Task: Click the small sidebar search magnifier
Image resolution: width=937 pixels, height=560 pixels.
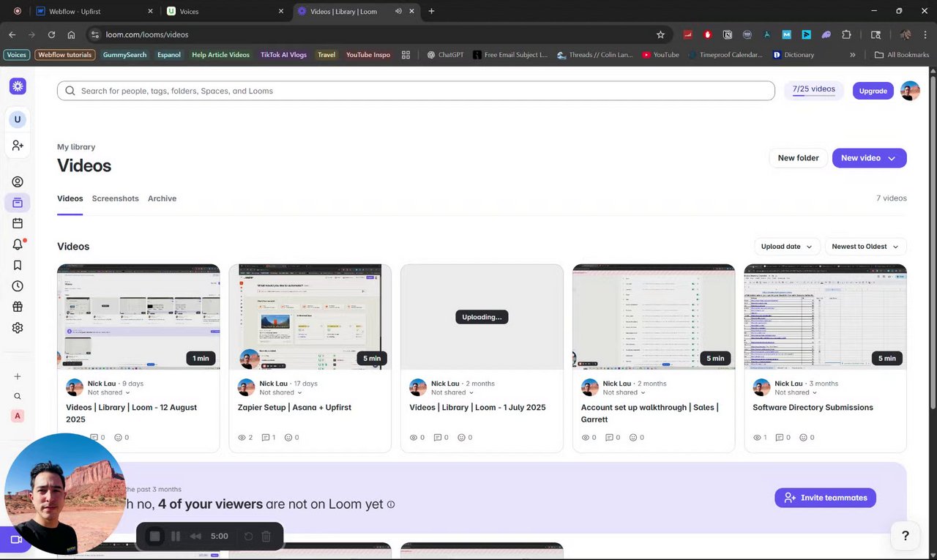Action: 18,396
